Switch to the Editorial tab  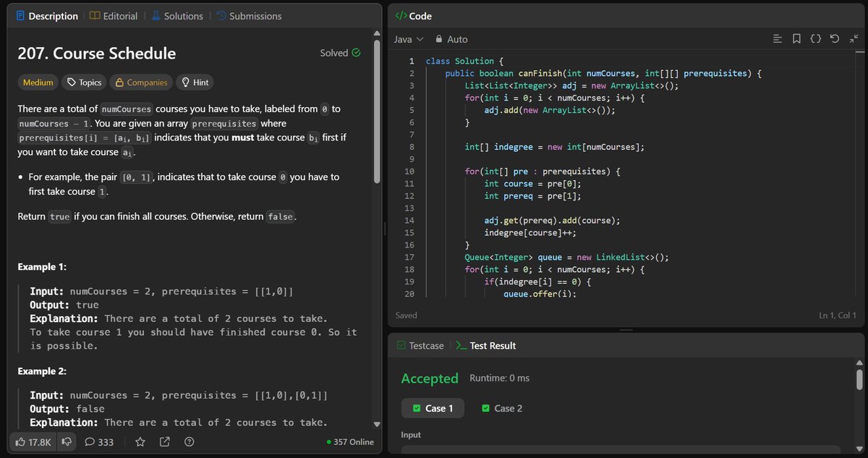click(115, 16)
